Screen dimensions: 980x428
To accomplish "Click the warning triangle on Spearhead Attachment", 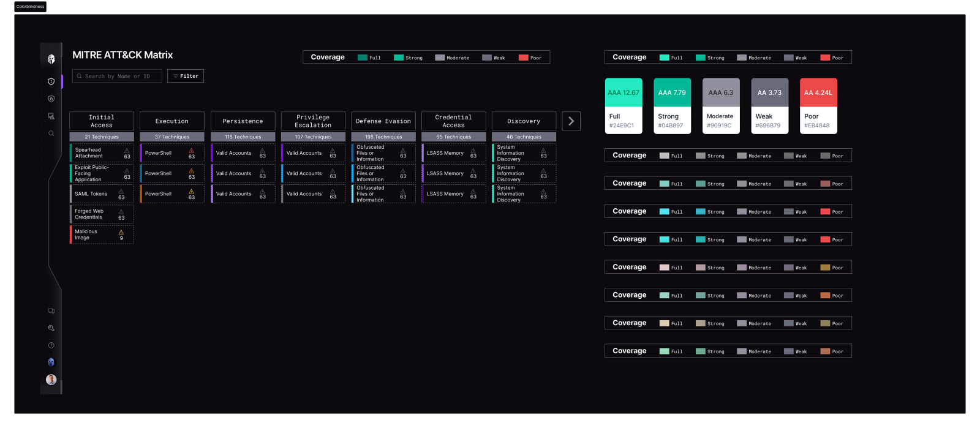I will click(127, 150).
